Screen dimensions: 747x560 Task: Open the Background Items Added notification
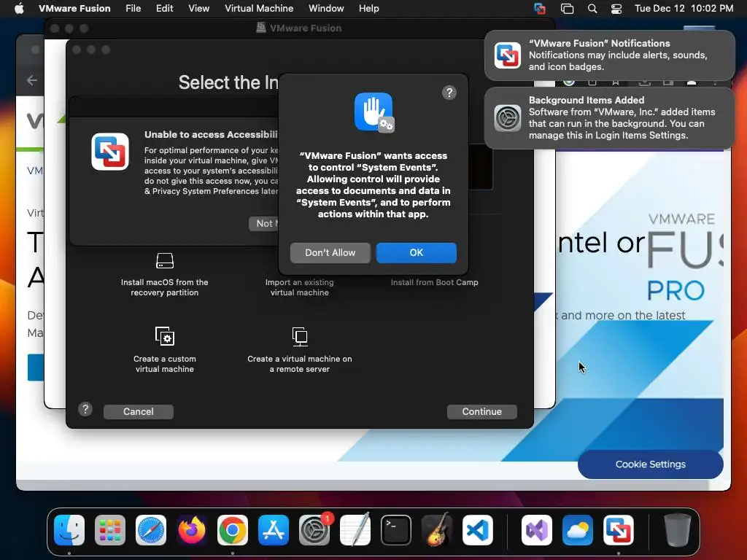[x=610, y=117]
